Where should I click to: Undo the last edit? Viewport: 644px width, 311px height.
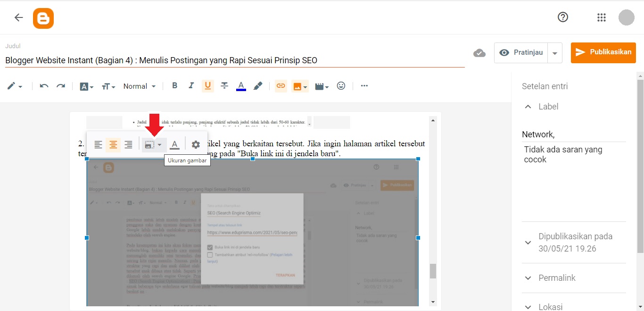click(x=43, y=85)
